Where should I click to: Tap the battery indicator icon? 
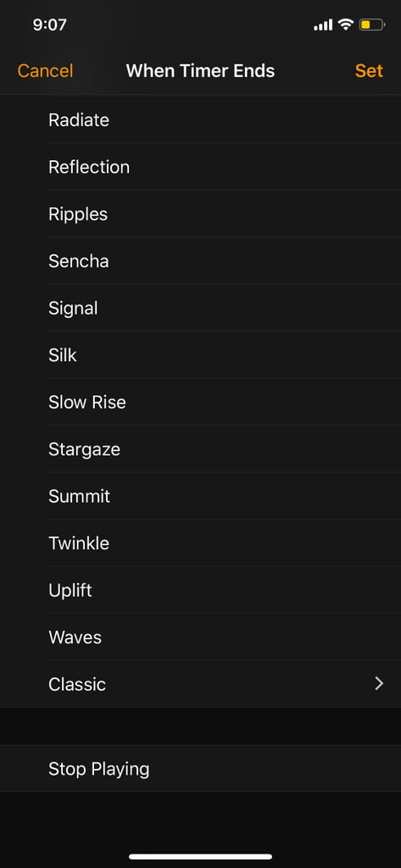[x=371, y=25]
